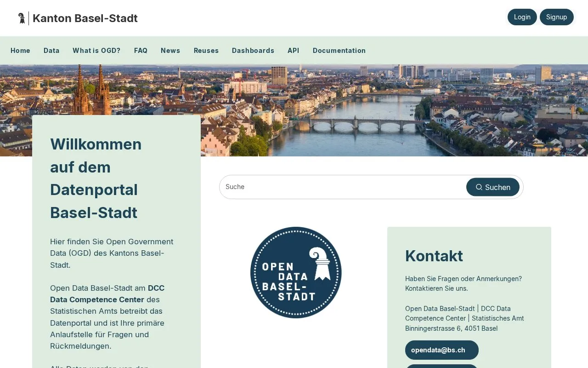Click the Suchen search button

493,187
